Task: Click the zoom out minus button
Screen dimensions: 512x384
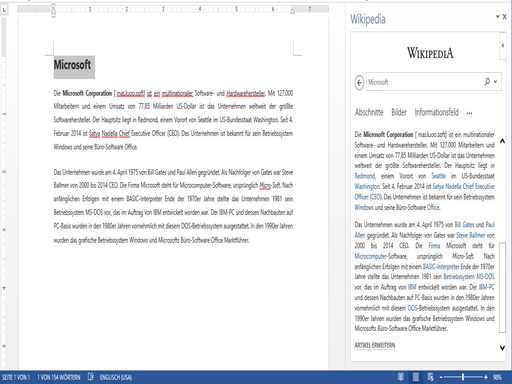Action: pyautogui.click(x=441, y=377)
